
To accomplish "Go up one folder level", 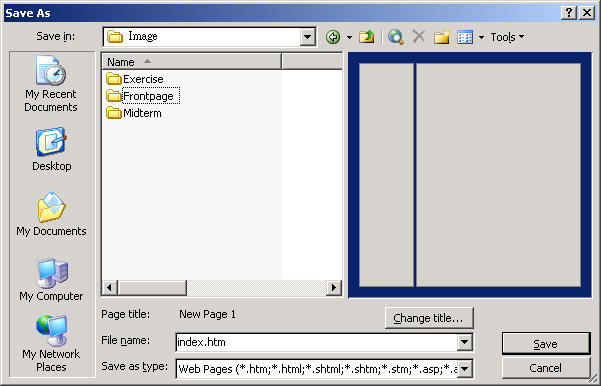I will tap(367, 37).
